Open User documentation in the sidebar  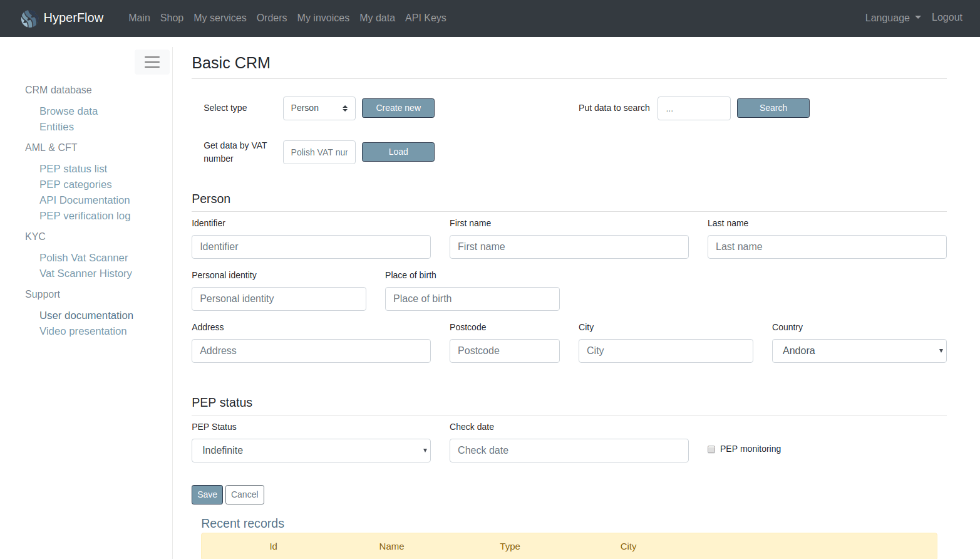tap(86, 315)
